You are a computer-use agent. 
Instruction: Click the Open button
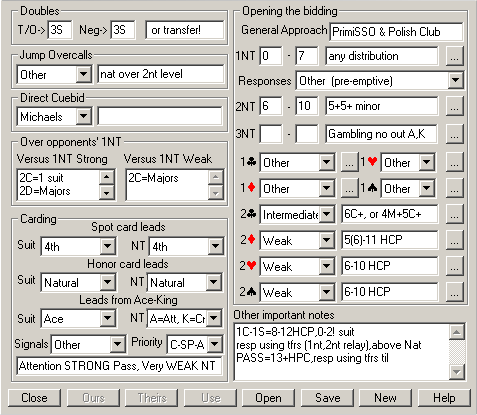tap(268, 398)
